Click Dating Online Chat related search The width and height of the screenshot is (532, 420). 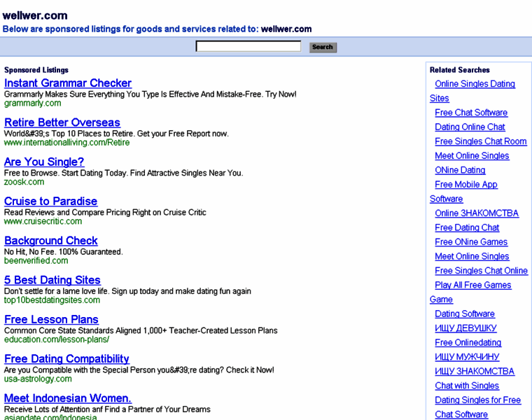[x=470, y=127]
